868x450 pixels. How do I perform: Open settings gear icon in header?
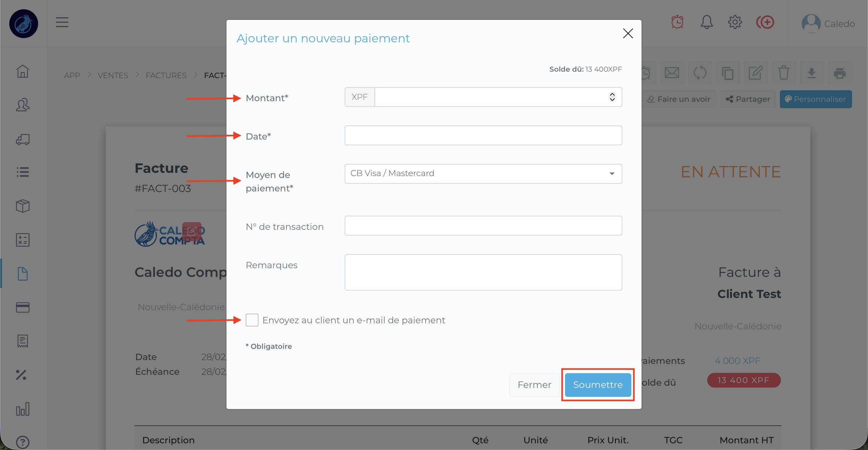(734, 23)
